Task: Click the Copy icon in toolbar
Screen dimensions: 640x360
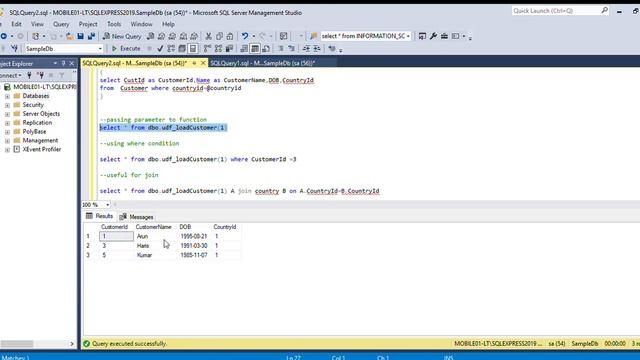Action: [x=219, y=36]
